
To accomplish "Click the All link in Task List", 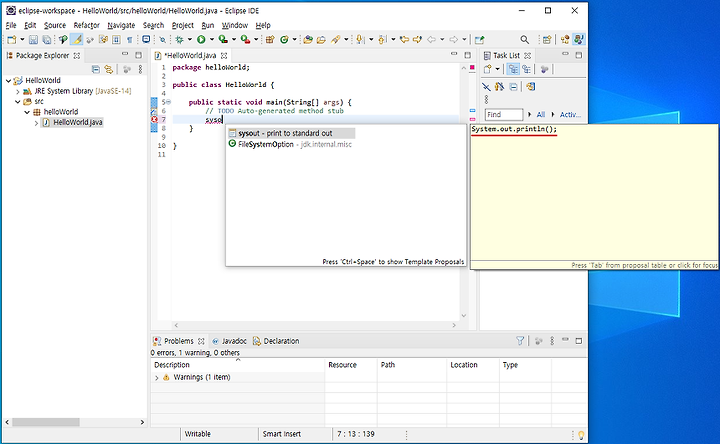I will pyautogui.click(x=540, y=115).
